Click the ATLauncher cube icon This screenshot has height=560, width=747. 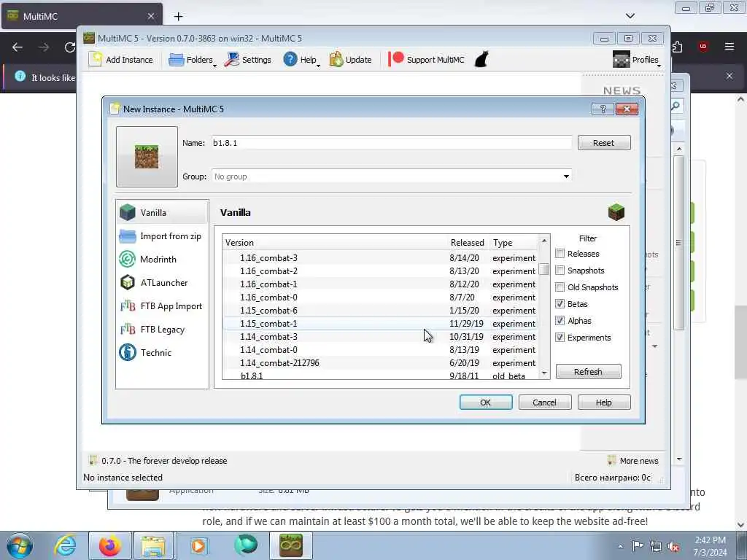click(x=128, y=282)
